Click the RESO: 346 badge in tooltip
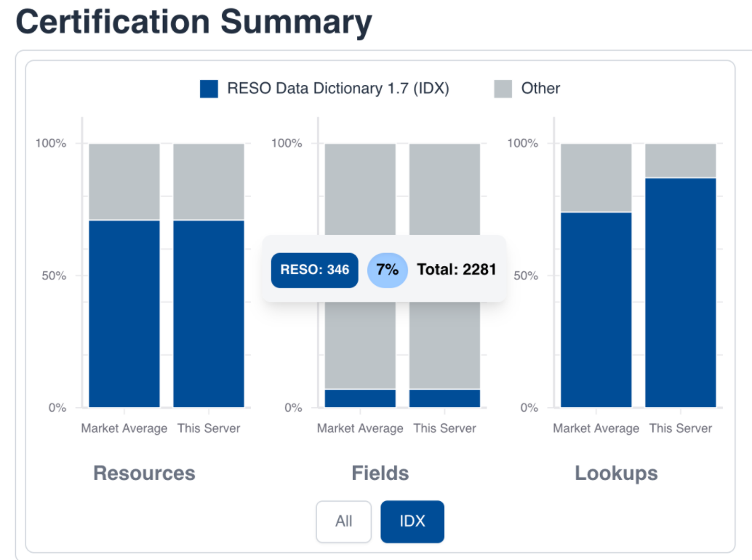The height and width of the screenshot is (560, 752). (x=314, y=270)
